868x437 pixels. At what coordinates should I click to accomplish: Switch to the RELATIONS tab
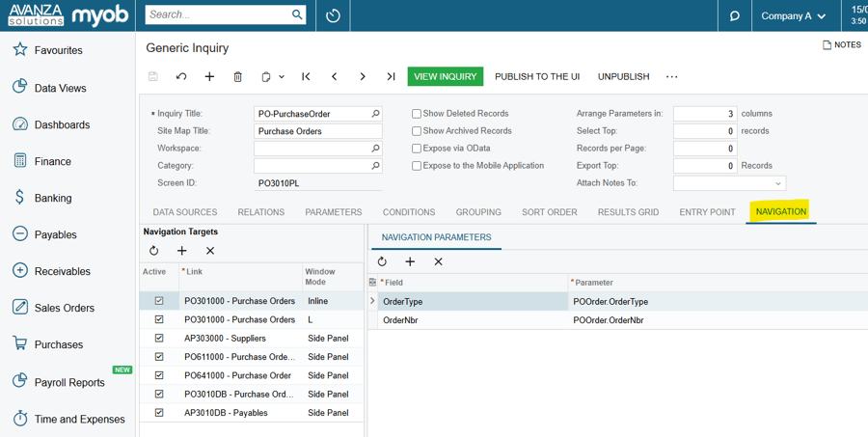pyautogui.click(x=260, y=212)
